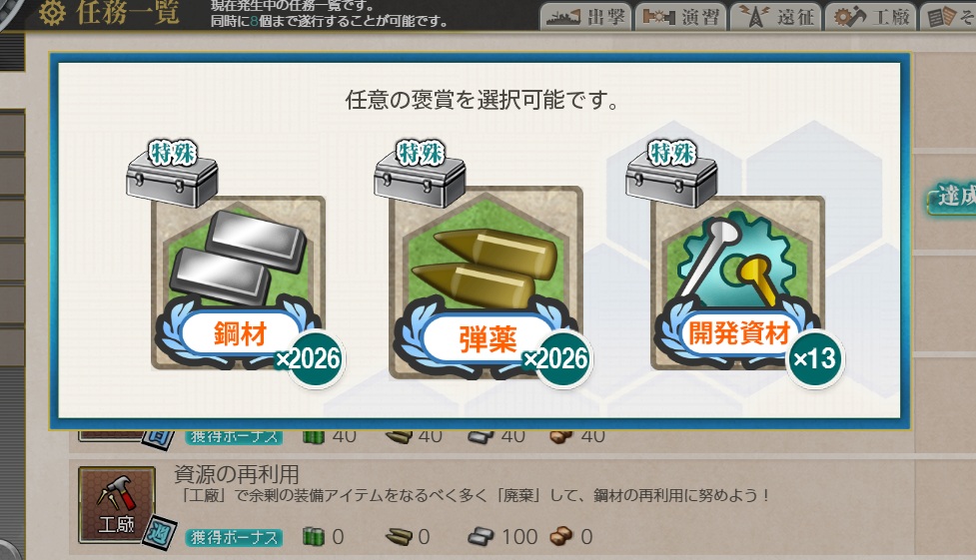This screenshot has height=560, width=976.
Task: Open the 出撃 sortie tab
Action: pyautogui.click(x=585, y=16)
